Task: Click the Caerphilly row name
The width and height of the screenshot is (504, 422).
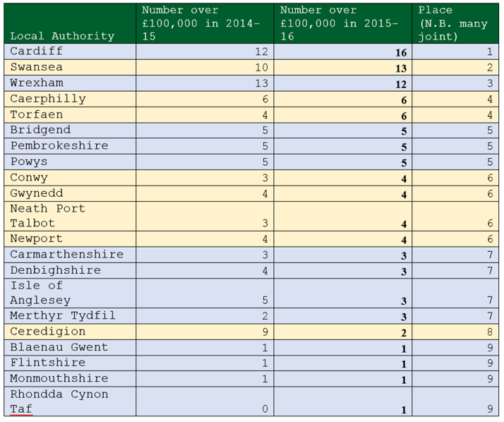Action: [48, 99]
